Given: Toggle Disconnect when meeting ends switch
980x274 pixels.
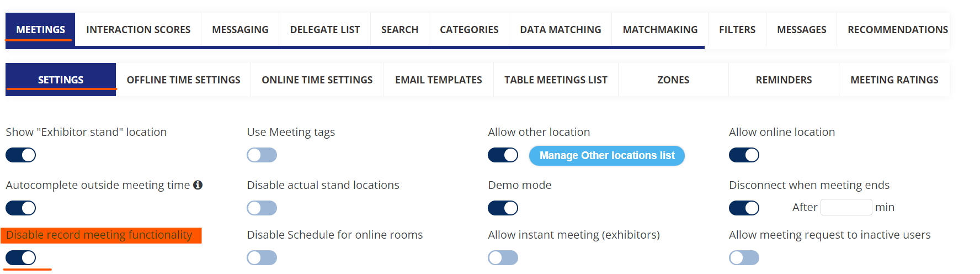Looking at the screenshot, I should 744,208.
